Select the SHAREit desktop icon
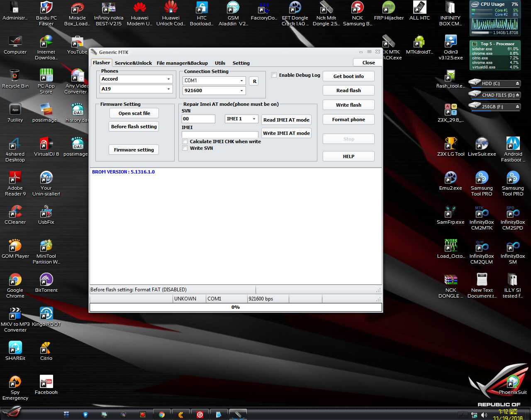 click(15, 352)
